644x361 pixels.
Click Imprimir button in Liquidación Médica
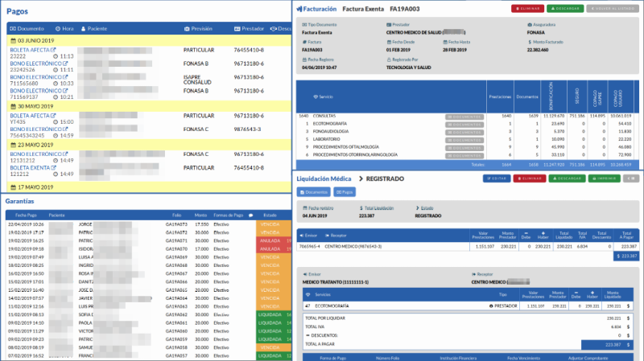(x=605, y=178)
